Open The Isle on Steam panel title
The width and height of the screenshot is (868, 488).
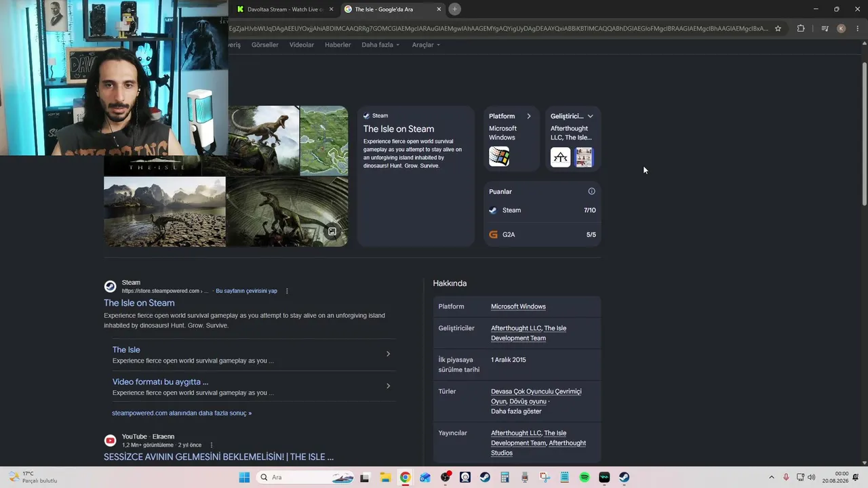click(399, 129)
